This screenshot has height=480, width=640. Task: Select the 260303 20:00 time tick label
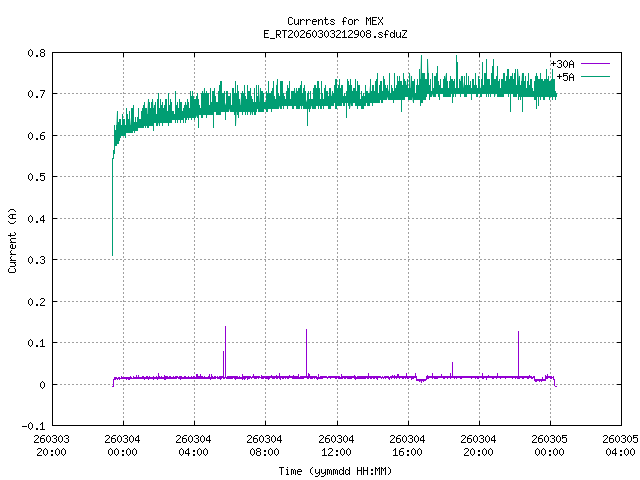(x=52, y=444)
